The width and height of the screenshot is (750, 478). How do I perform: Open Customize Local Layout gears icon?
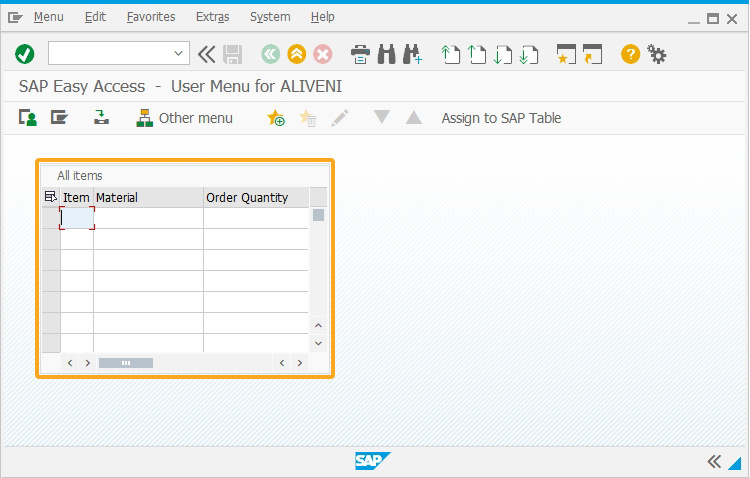point(657,54)
